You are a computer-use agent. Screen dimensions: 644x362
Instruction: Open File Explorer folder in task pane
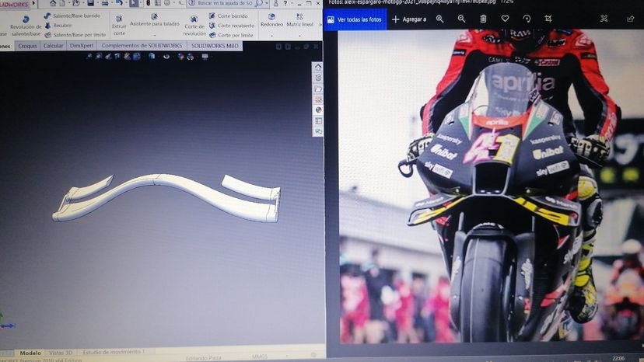318,89
